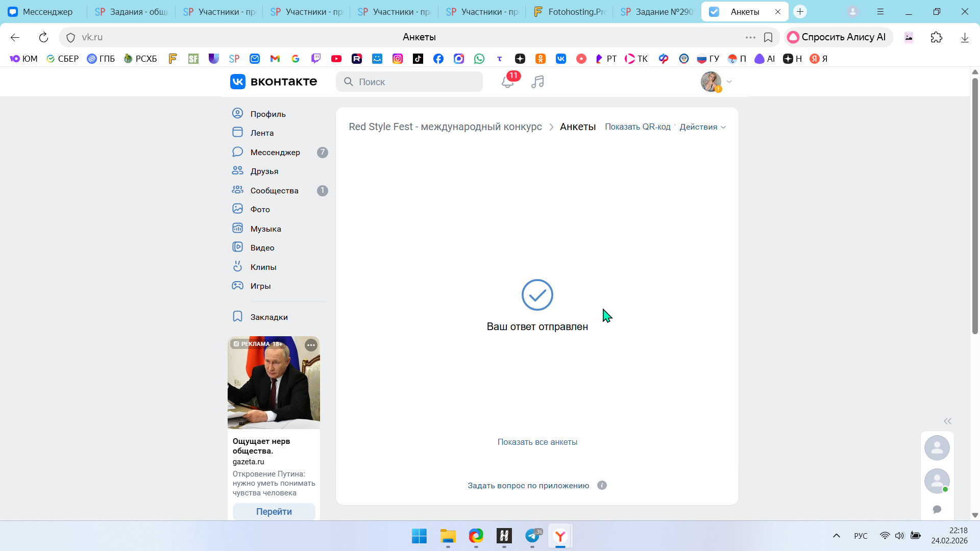The height and width of the screenshot is (551, 980).
Task: Open browser extensions puzzle icon
Action: 936,37
